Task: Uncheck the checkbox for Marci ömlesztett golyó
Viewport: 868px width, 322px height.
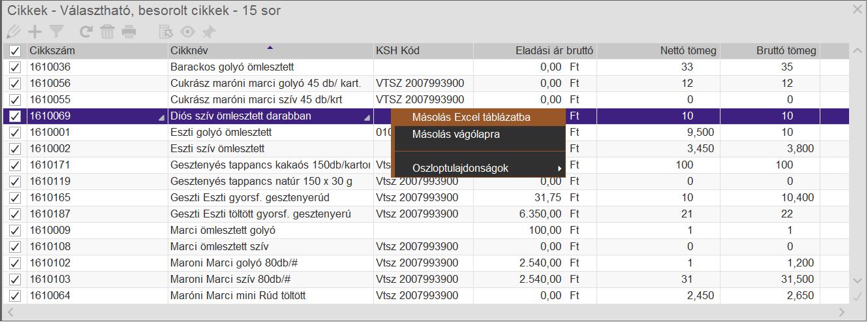Action: (15, 231)
